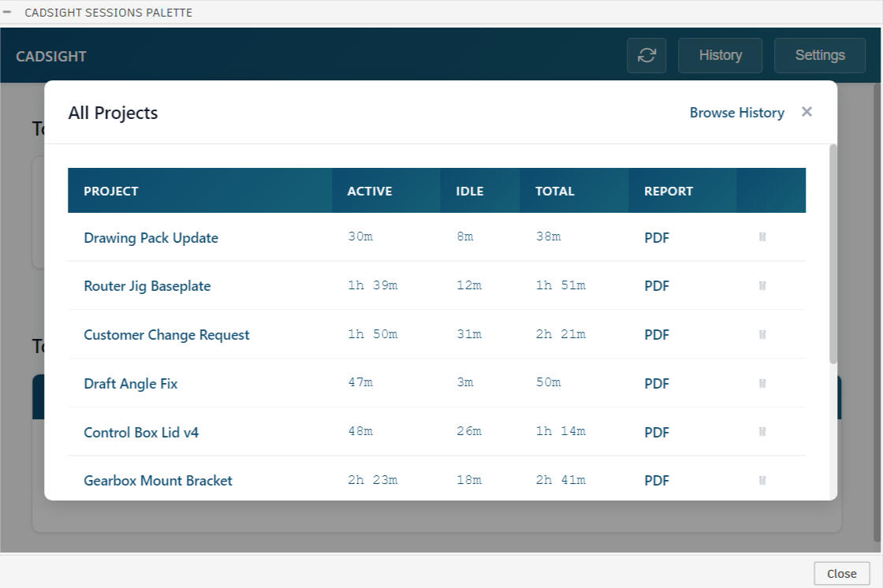
Task: Open the History view
Action: point(720,56)
